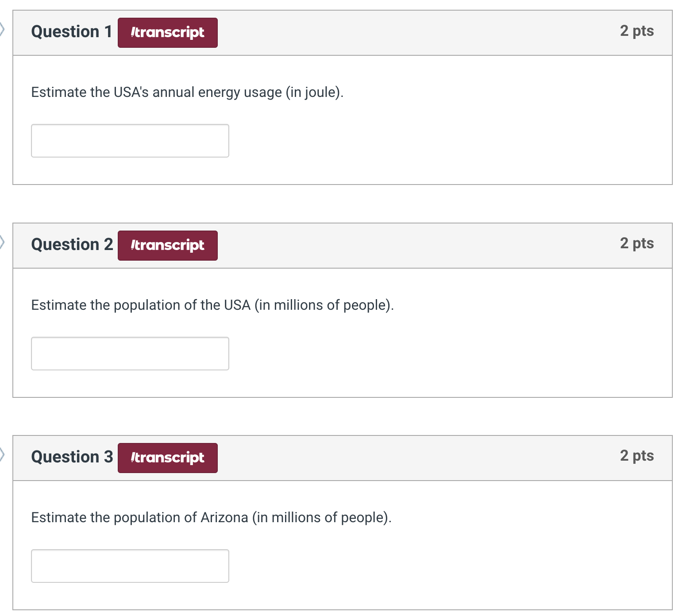The height and width of the screenshot is (616, 679).
Task: Click the pencil slash icon in Question 3 transcript
Action: (132, 458)
